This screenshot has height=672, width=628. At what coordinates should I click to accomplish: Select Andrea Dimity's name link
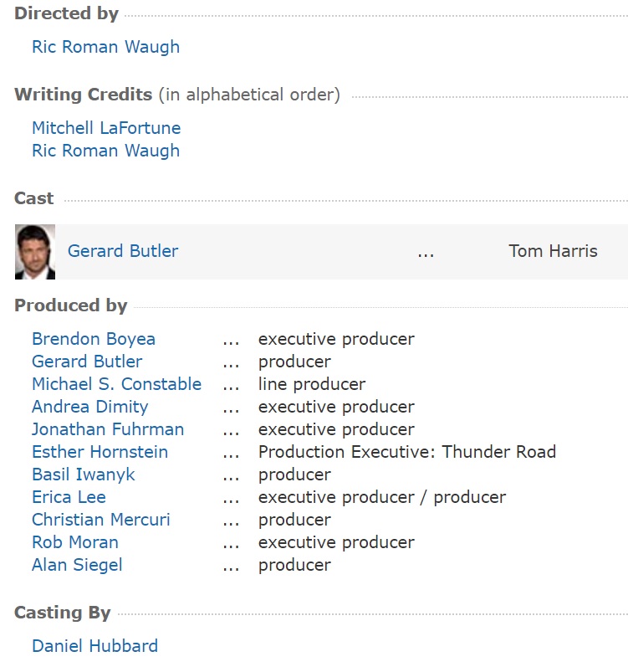coord(89,407)
